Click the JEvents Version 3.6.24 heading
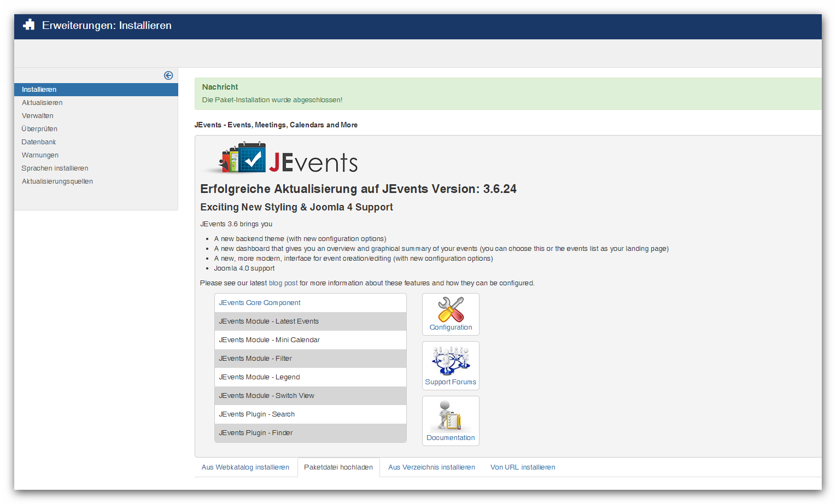This screenshot has height=504, width=836. click(x=358, y=189)
